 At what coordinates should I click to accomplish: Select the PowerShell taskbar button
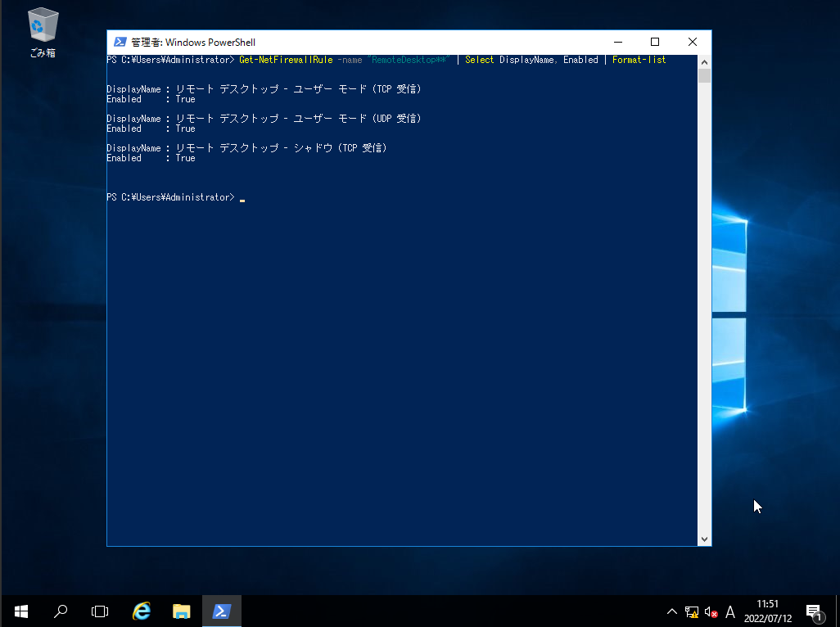pyautogui.click(x=221, y=611)
